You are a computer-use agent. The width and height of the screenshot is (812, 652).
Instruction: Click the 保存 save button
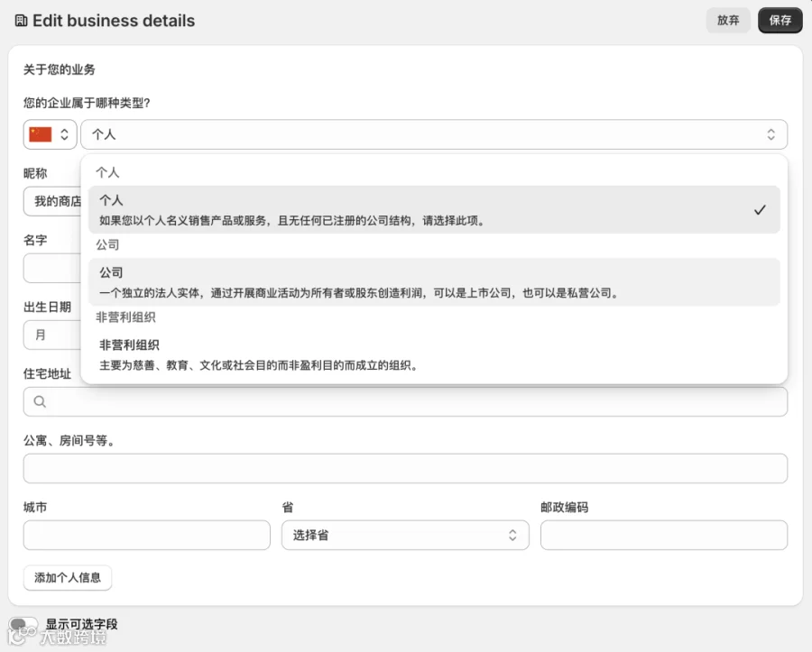(780, 20)
